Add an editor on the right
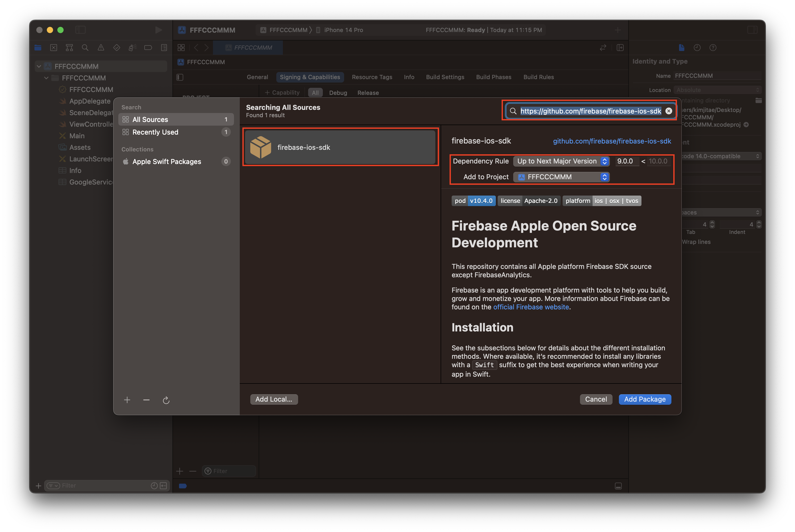 pyautogui.click(x=620, y=48)
